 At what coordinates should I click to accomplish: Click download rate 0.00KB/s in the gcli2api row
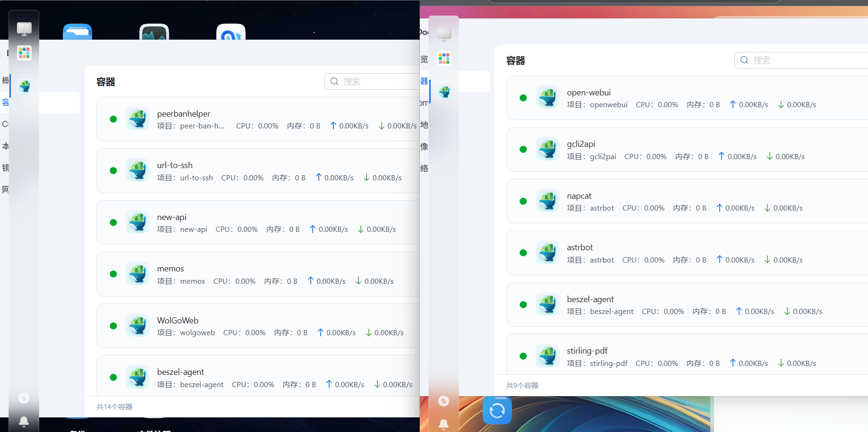[x=785, y=157]
